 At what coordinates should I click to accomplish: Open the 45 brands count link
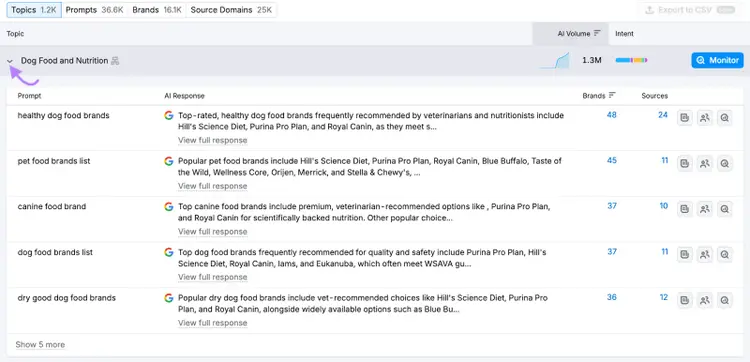click(x=612, y=160)
